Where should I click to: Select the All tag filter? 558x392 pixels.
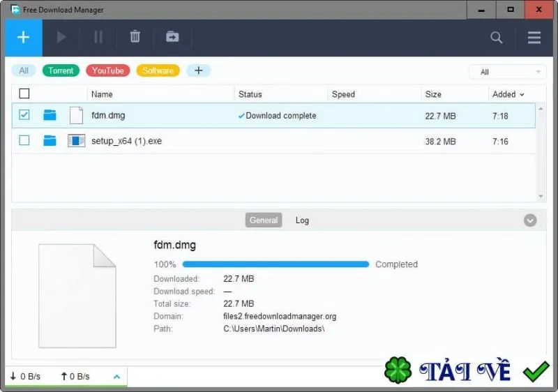pos(24,70)
